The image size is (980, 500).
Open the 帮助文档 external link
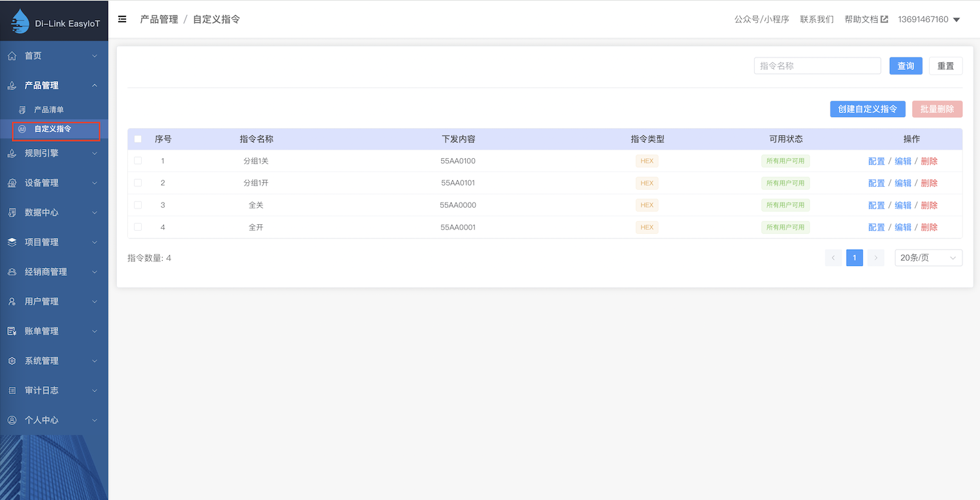[x=866, y=20]
